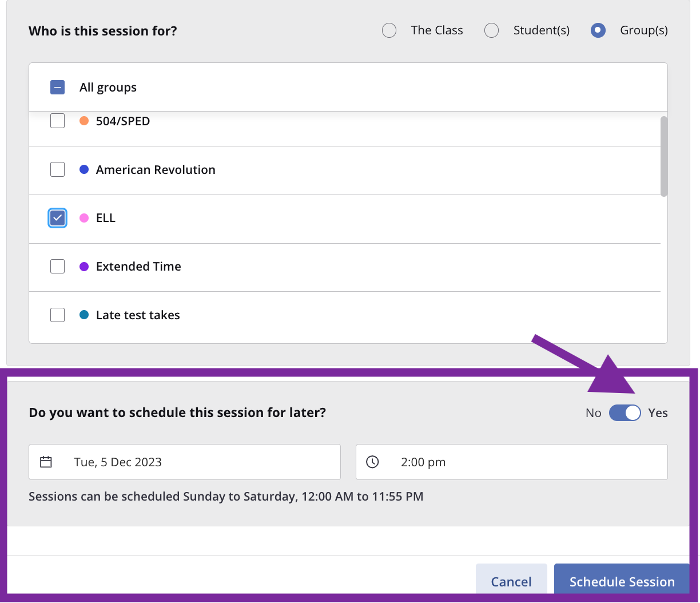
Task: Check the Extended Time group checkbox
Action: pyautogui.click(x=57, y=266)
